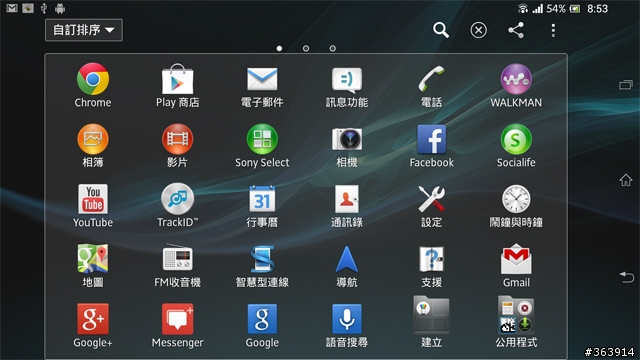Switch to second page indicator dot

click(x=306, y=48)
